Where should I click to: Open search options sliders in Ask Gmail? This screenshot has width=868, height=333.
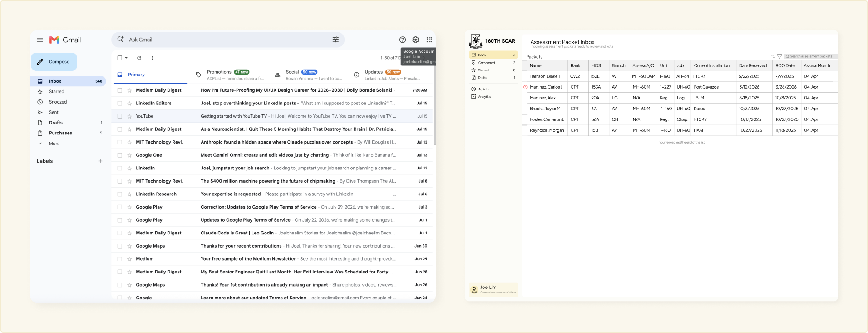click(x=335, y=40)
